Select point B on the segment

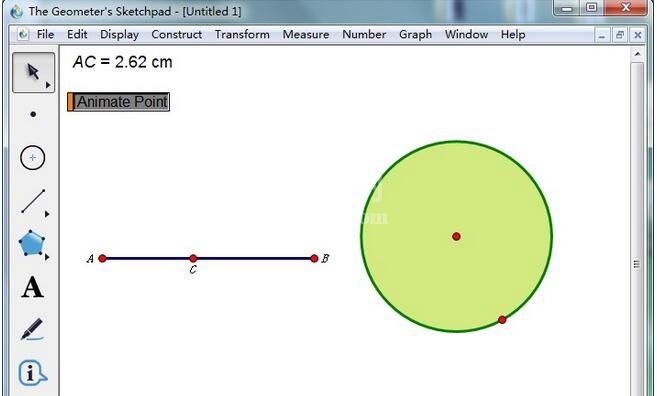pyautogui.click(x=314, y=259)
